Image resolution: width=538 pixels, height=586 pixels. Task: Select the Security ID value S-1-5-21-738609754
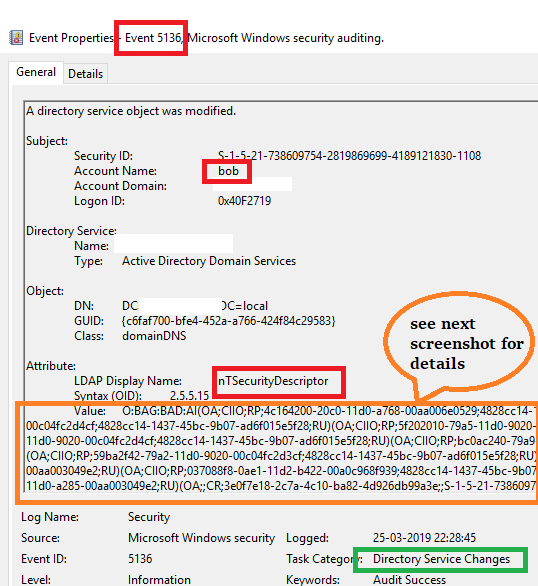[349, 156]
